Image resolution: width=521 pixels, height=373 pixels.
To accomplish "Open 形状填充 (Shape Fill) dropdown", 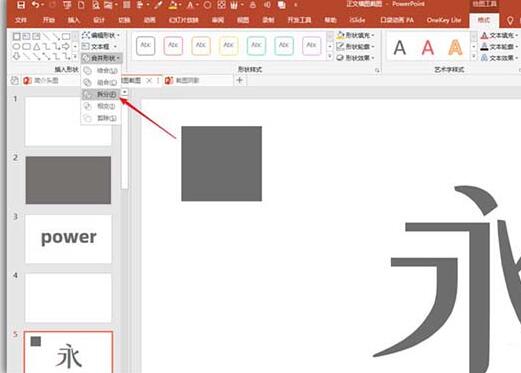I will (355, 35).
